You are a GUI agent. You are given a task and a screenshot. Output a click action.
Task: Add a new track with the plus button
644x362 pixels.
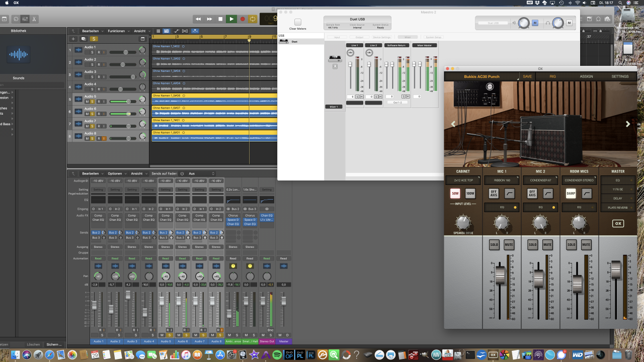[73, 39]
